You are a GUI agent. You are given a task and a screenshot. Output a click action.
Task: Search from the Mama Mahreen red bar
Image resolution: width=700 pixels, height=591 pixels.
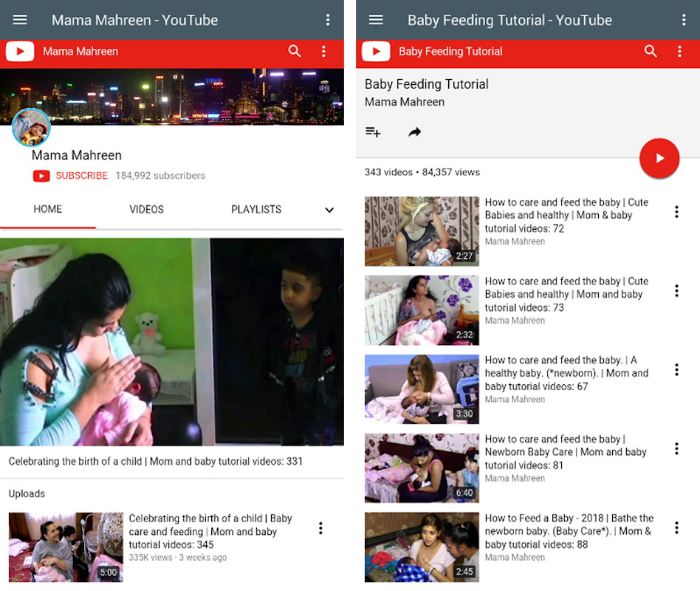(294, 51)
